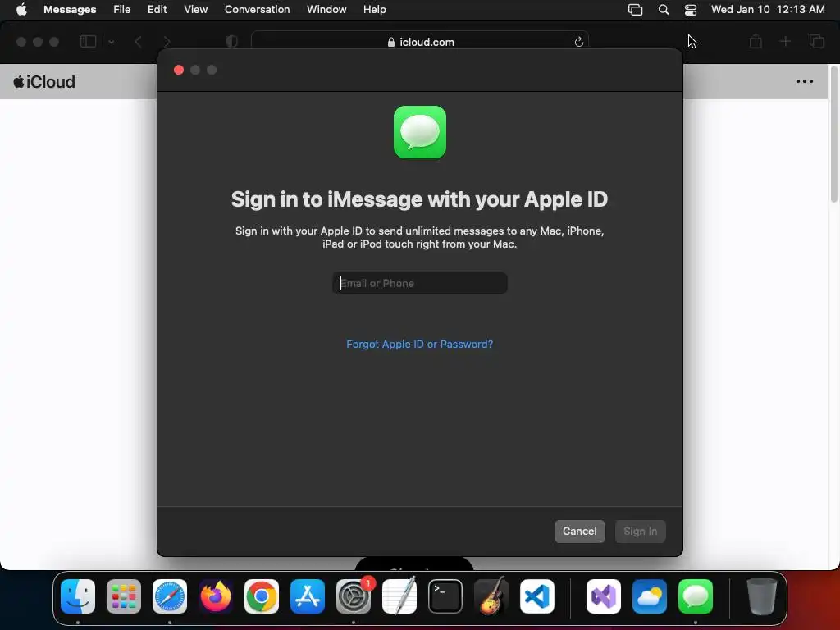Open Firefox from the Dock
Viewport: 840px width, 630px height.
pos(216,596)
